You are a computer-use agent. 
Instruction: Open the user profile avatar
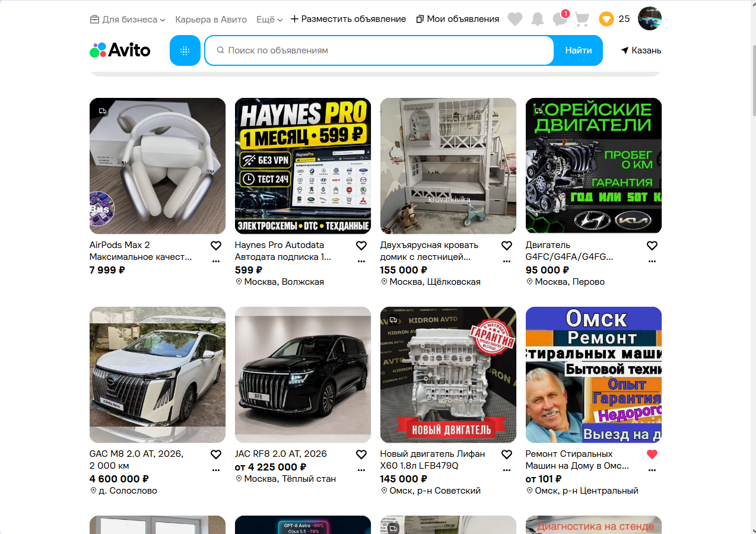[x=650, y=18]
